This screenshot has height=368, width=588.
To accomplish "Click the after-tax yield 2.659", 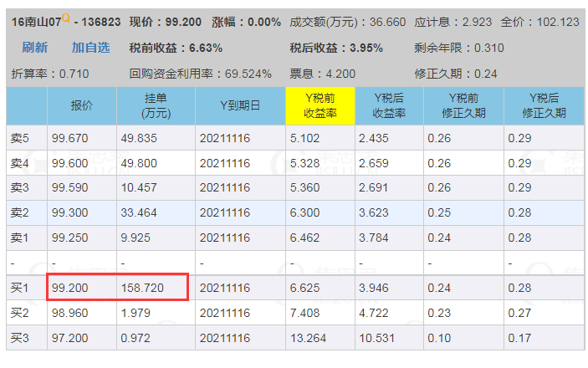I will coord(373,163).
